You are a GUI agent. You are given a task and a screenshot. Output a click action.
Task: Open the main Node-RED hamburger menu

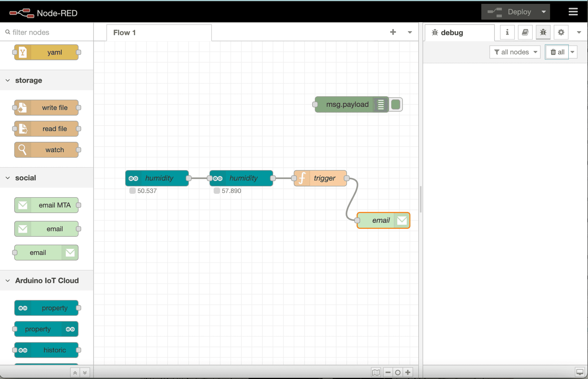[x=573, y=12]
